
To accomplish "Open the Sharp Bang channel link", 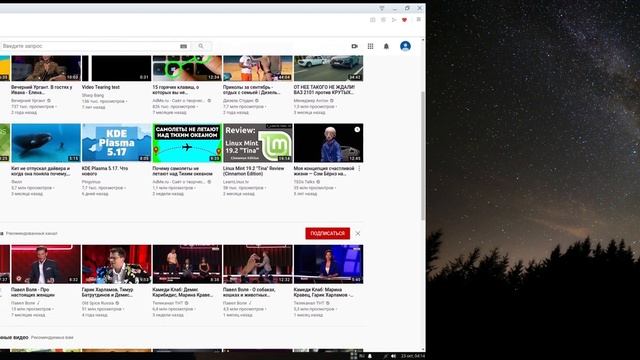I will (93, 95).
